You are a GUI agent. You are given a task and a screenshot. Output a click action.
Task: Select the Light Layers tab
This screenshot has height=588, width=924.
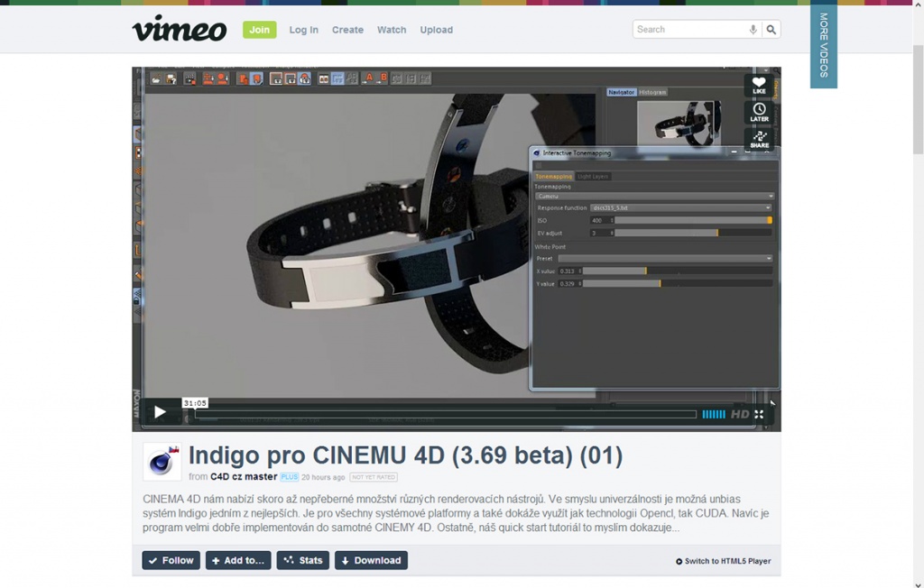[593, 176]
